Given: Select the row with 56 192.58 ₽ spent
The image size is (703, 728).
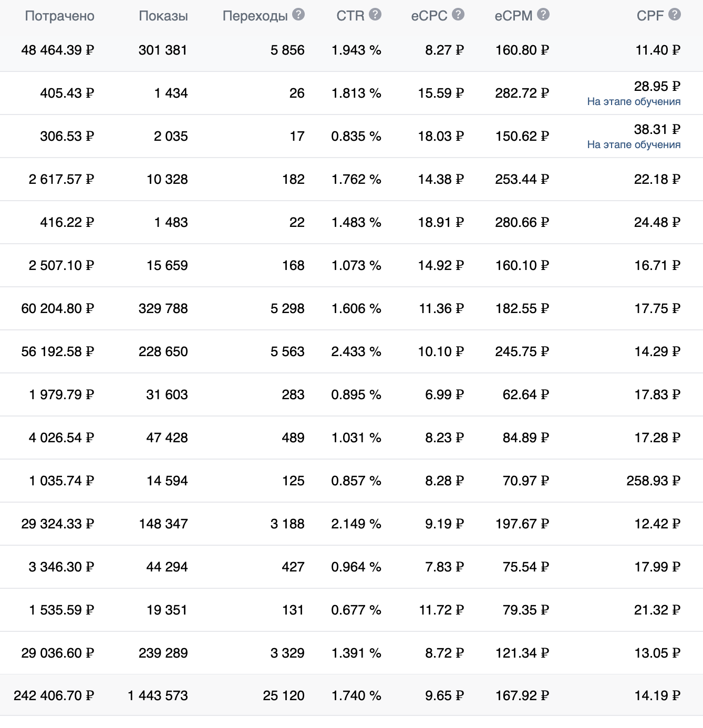Looking at the screenshot, I should (351, 351).
